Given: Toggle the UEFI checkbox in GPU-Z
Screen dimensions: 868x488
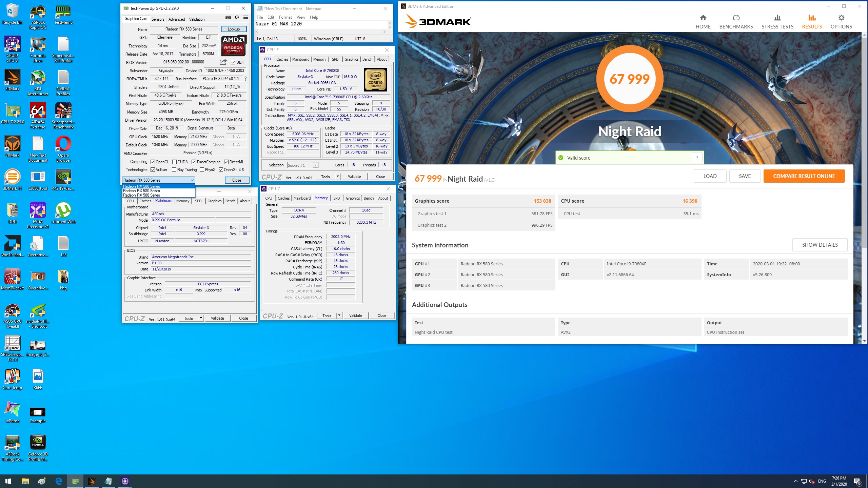Looking at the screenshot, I should (x=233, y=62).
